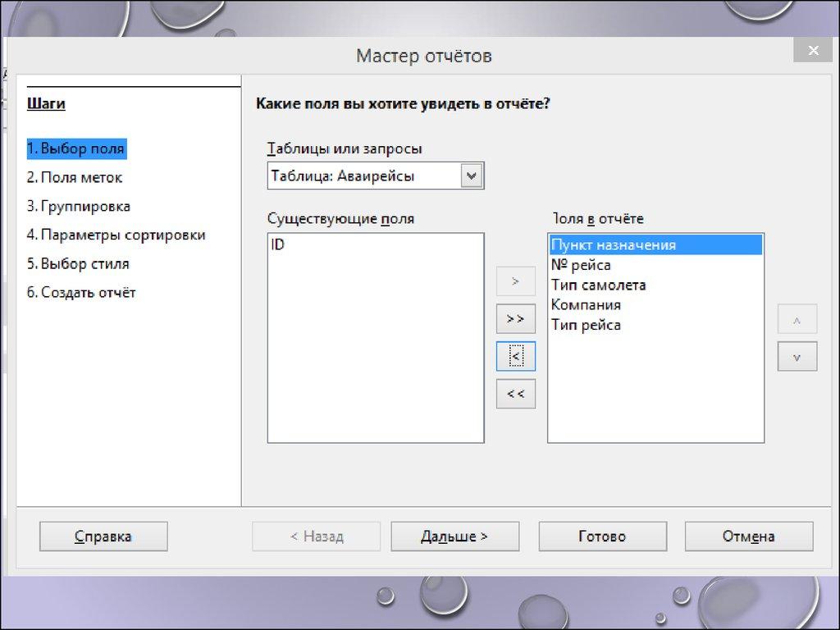The height and width of the screenshot is (630, 840).
Task: Select 'Компания' field in report list
Action: tap(586, 305)
